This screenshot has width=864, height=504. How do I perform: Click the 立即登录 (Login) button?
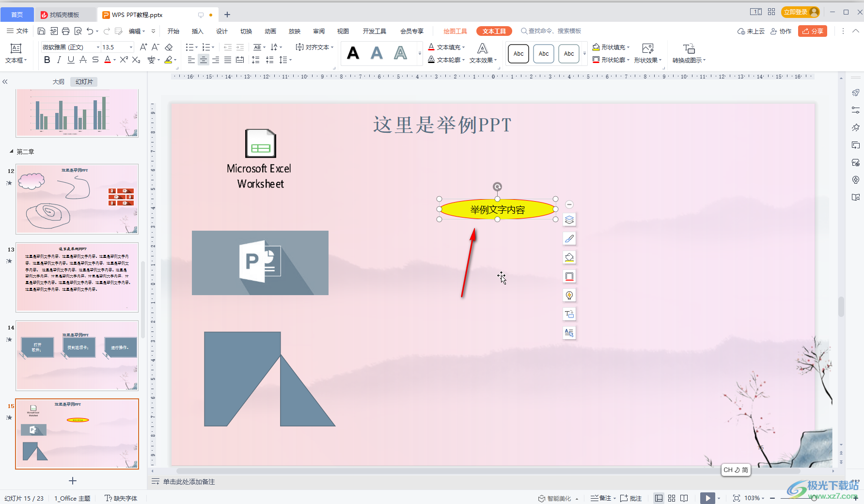click(801, 12)
